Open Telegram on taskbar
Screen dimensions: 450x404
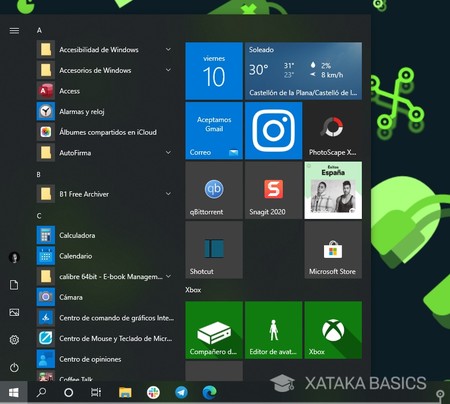tap(181, 392)
